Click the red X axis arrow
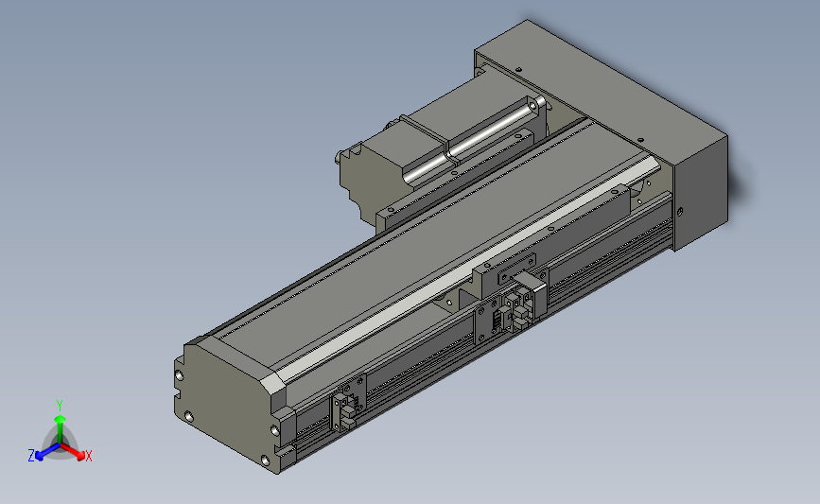Screen dimensions: 820x504 click(73, 452)
